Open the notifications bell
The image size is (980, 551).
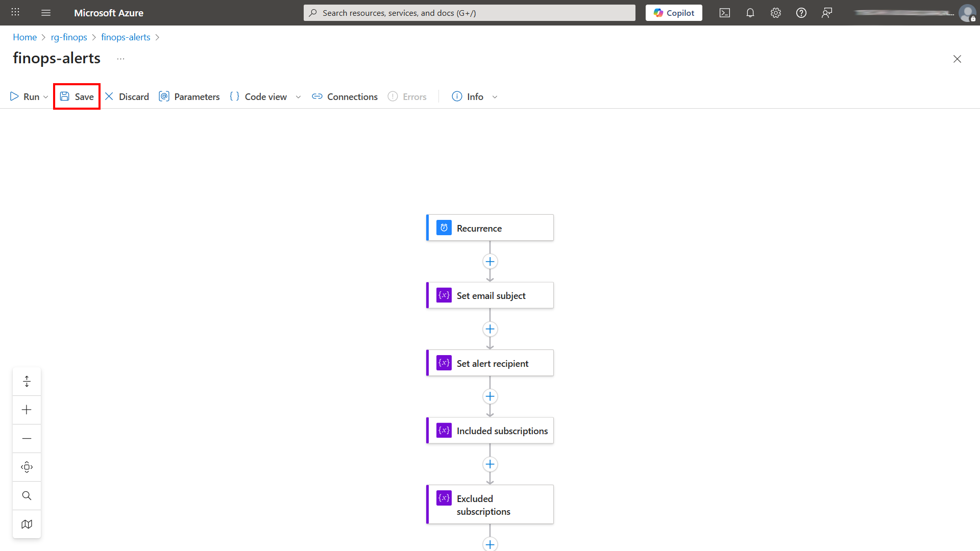pyautogui.click(x=750, y=13)
